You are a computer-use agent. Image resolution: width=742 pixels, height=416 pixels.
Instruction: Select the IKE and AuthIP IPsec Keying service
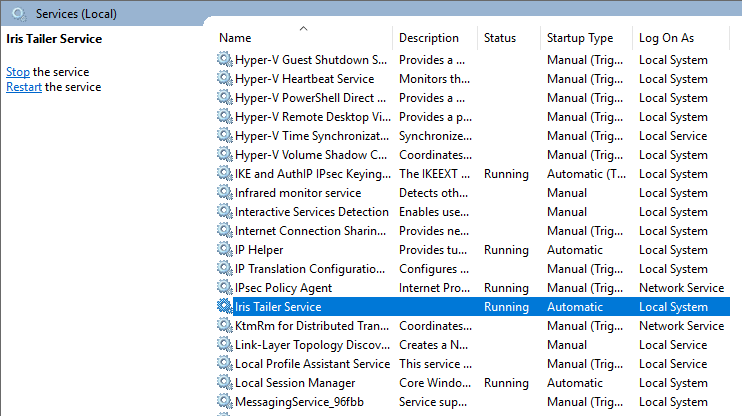(x=311, y=174)
